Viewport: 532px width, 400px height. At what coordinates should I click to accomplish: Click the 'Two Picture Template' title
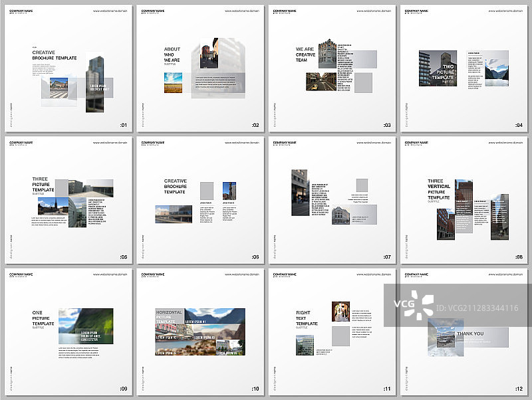444,72
